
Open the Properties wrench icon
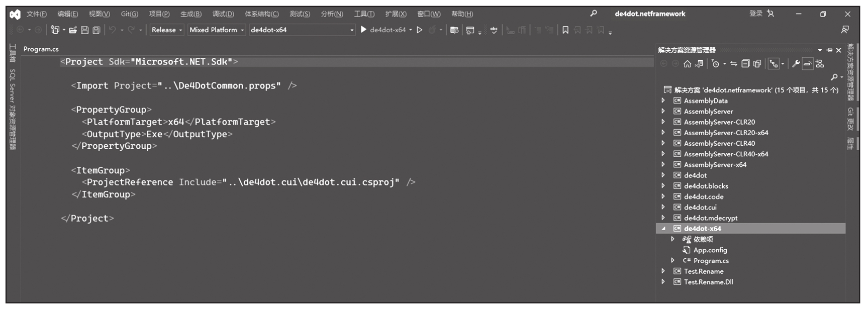click(x=796, y=64)
